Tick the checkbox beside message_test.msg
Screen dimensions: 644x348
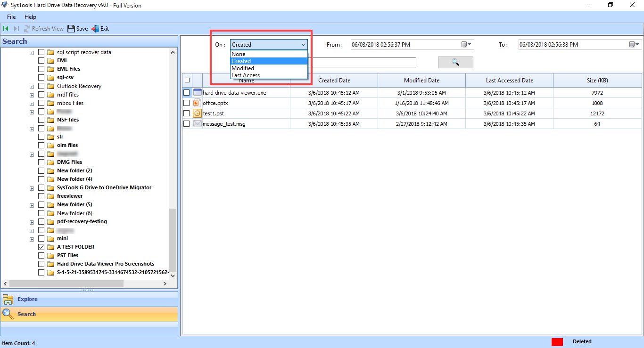187,123
